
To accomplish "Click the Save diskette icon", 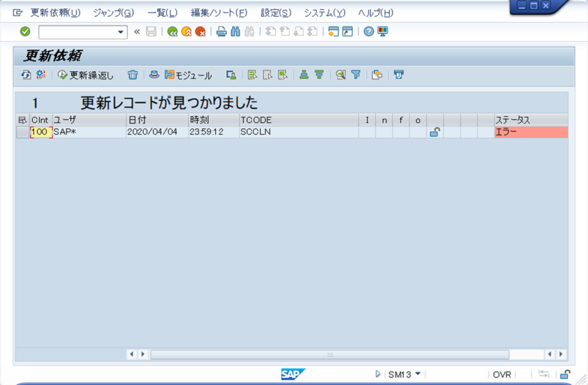I will click(151, 32).
